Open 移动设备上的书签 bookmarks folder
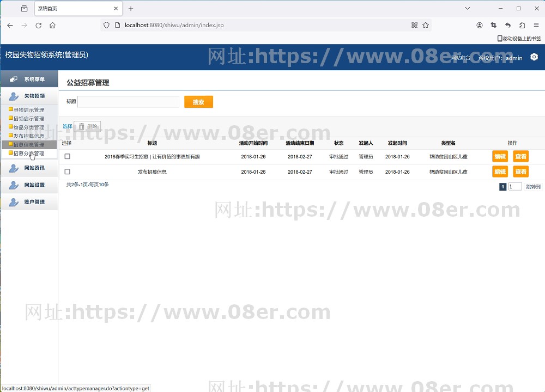This screenshot has width=545, height=392. click(x=519, y=39)
